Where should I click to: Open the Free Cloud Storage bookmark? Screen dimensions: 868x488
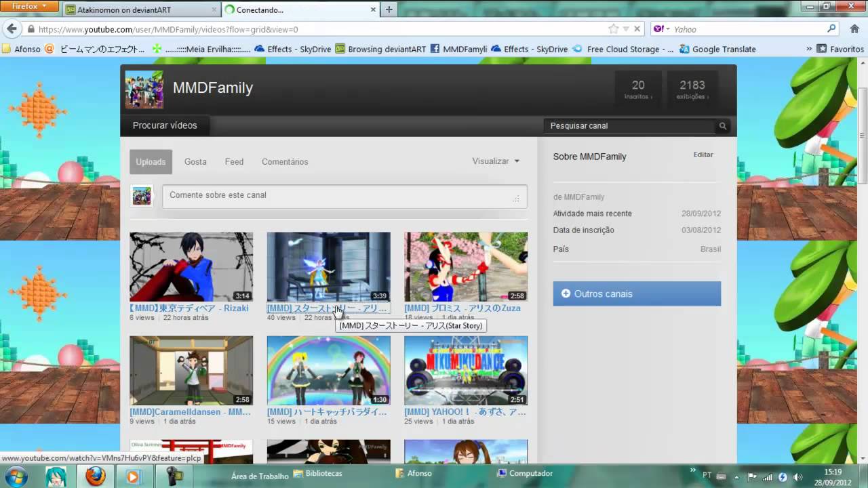pyautogui.click(x=624, y=49)
